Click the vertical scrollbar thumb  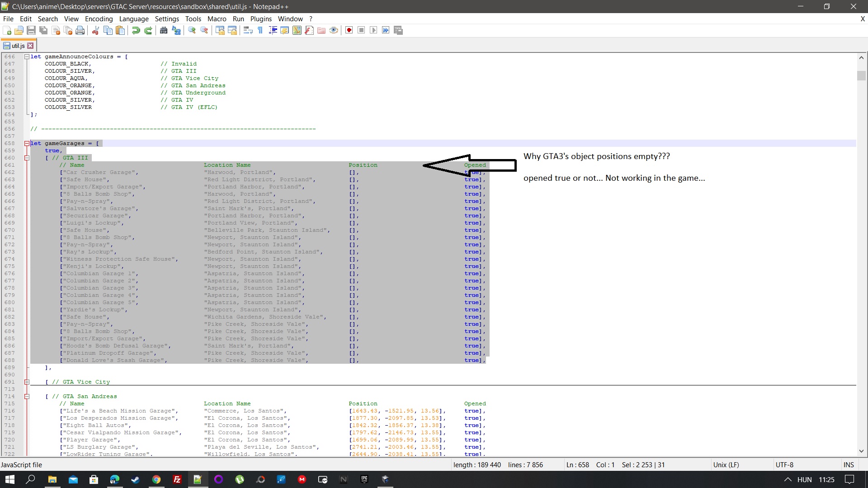click(x=861, y=75)
